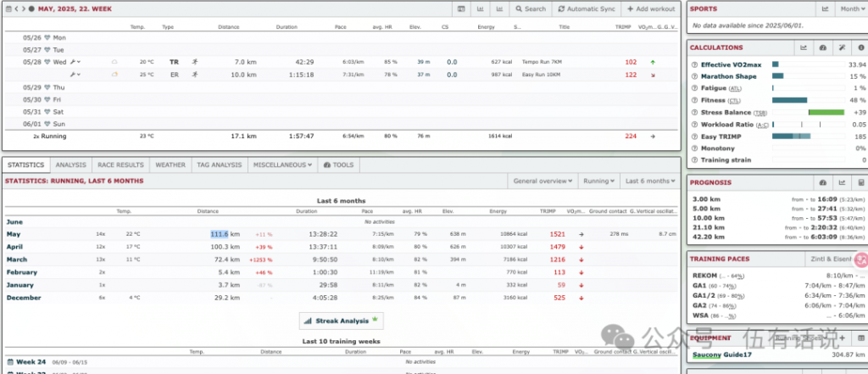Click the Automatic Sync button
This screenshot has height=374, width=868.
(x=587, y=8)
